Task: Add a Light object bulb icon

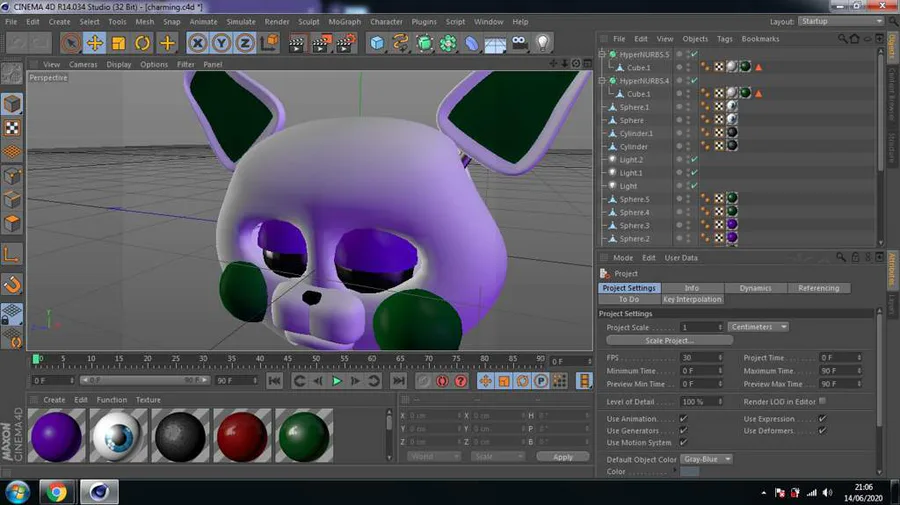Action: (x=543, y=43)
